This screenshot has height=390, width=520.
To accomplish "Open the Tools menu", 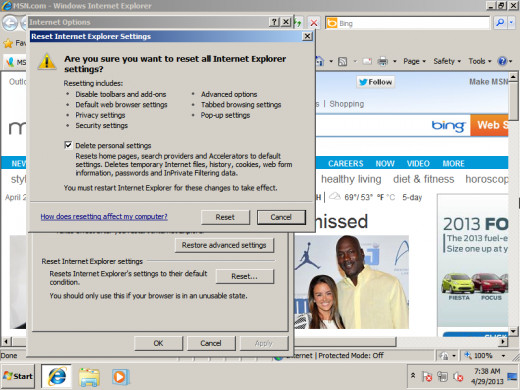I will point(480,61).
